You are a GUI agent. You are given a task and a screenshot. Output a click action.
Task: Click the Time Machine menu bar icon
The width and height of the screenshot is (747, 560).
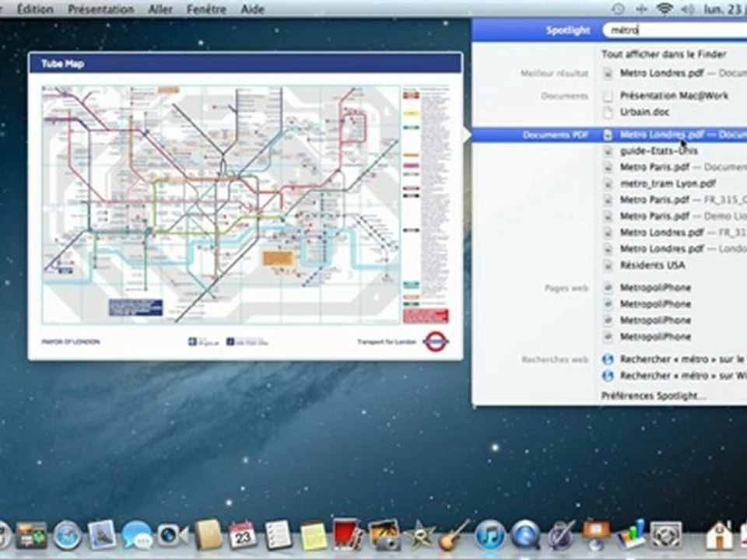pos(618,9)
